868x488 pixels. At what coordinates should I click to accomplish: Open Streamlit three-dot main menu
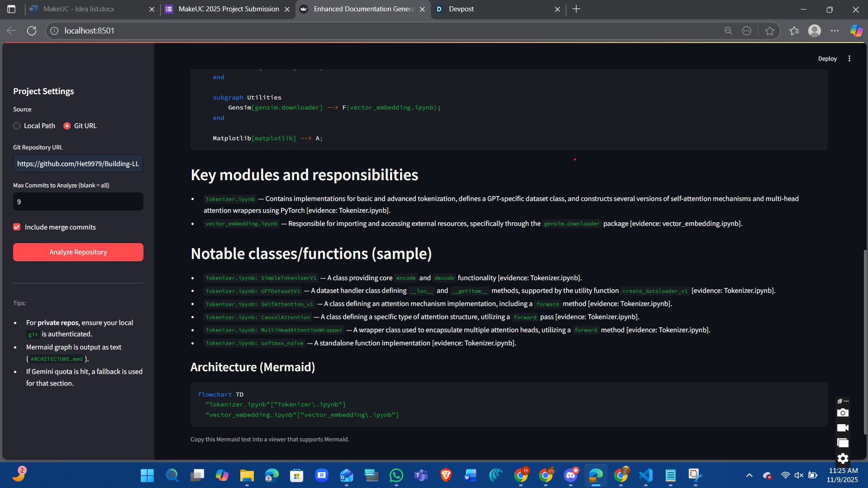849,58
